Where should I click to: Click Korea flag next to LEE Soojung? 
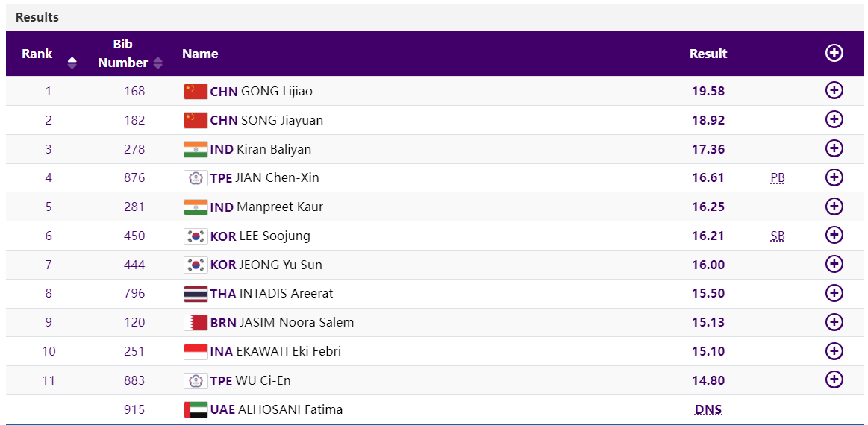pyautogui.click(x=196, y=236)
